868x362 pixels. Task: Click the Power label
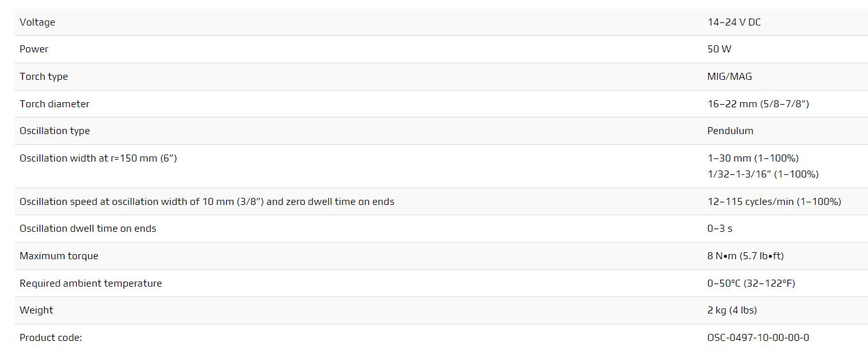click(x=34, y=49)
